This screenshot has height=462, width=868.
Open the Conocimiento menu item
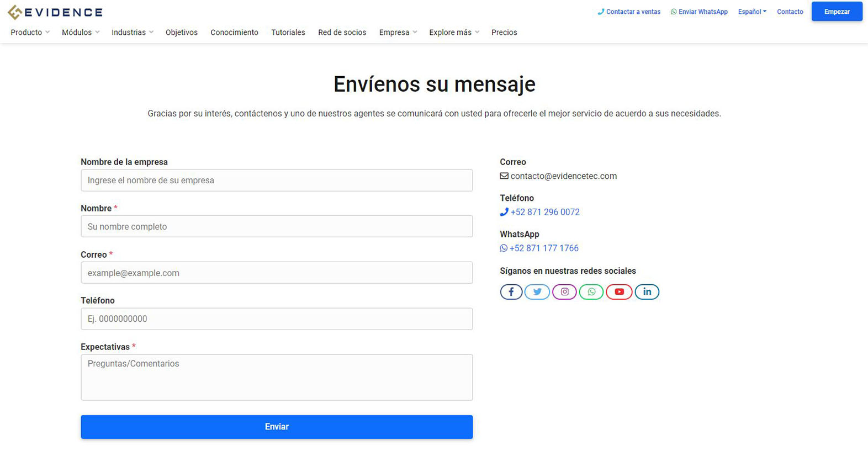(x=234, y=33)
